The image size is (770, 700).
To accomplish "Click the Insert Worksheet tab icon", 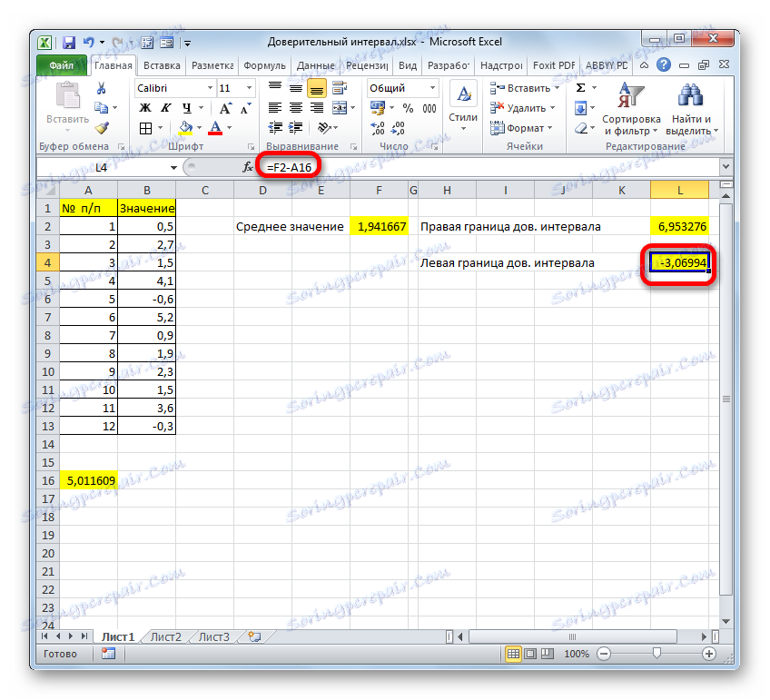I will click(254, 636).
